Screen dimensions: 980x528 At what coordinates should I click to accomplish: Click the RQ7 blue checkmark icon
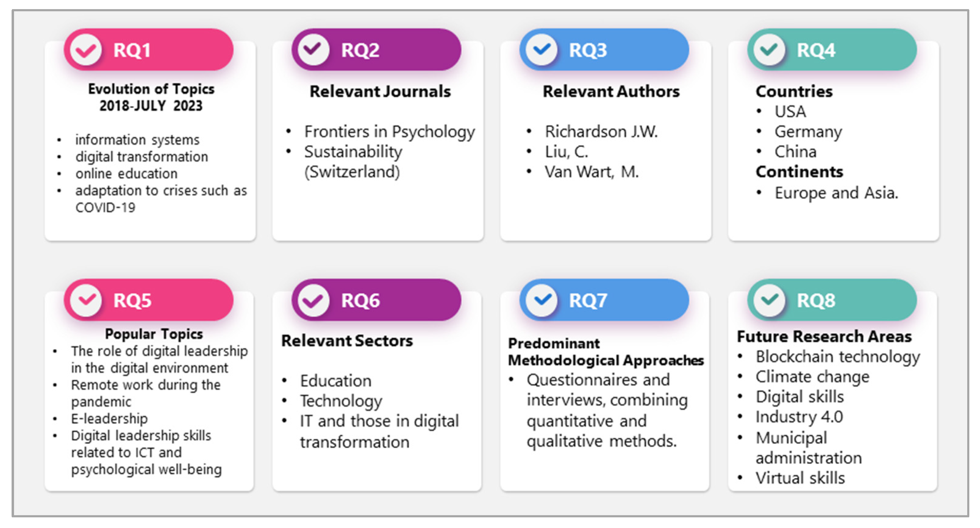(541, 300)
